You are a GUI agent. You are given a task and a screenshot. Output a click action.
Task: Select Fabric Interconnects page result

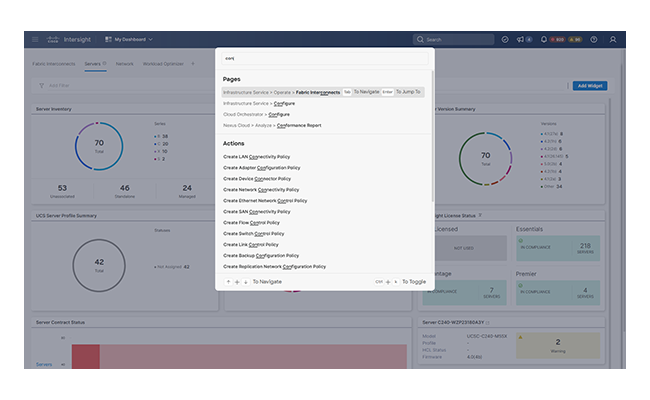(323, 92)
